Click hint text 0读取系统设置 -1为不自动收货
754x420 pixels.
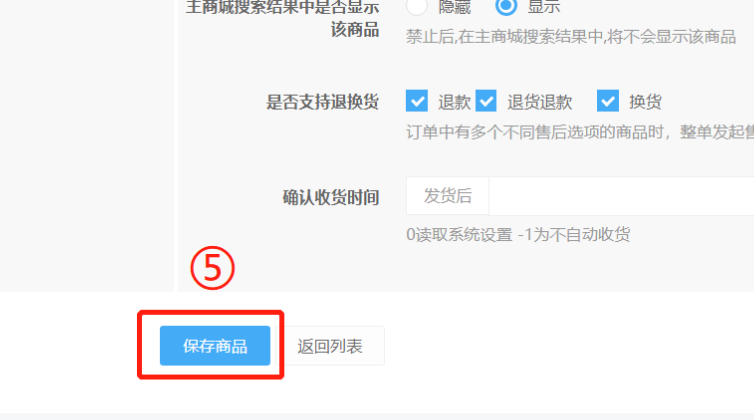pos(518,235)
